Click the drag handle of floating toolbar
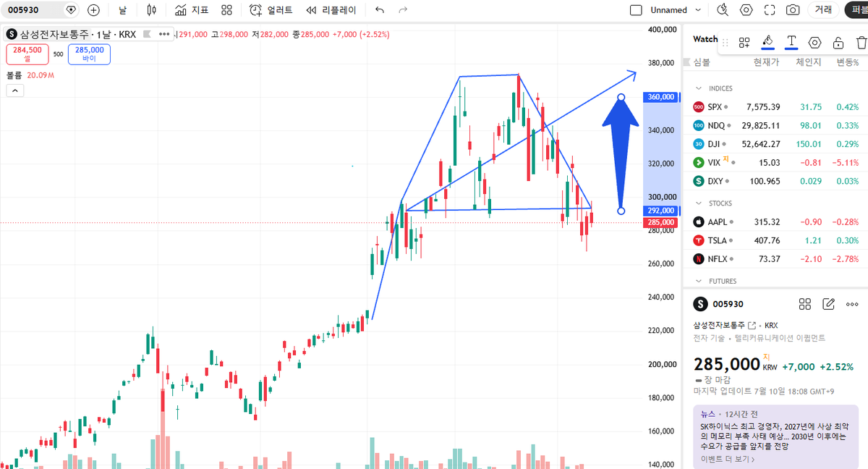 [726, 43]
